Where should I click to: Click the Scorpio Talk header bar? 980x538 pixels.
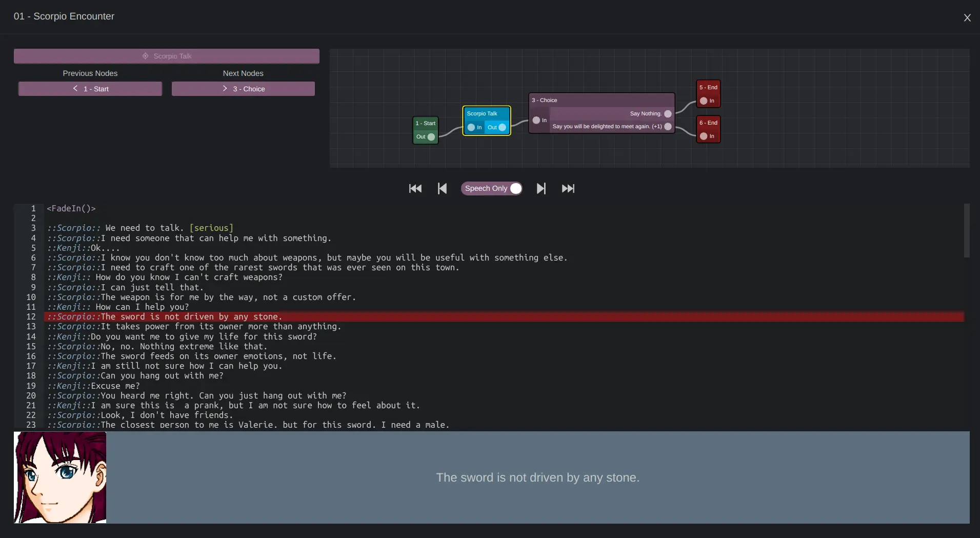point(167,56)
